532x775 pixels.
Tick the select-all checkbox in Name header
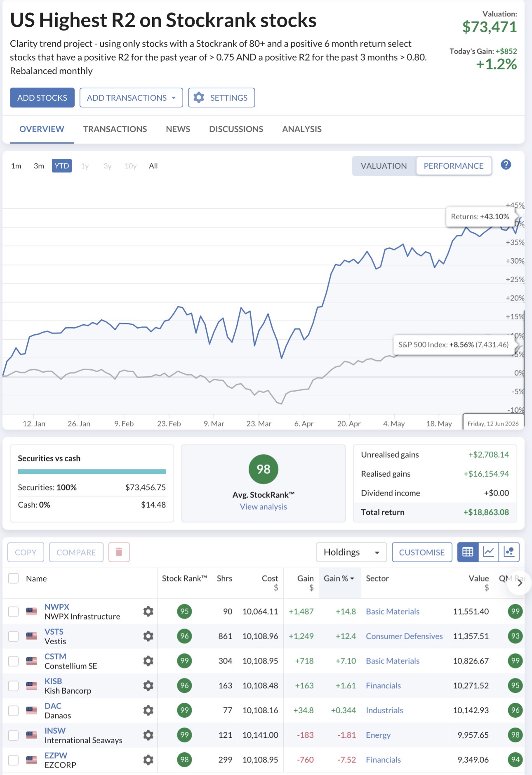[14, 578]
